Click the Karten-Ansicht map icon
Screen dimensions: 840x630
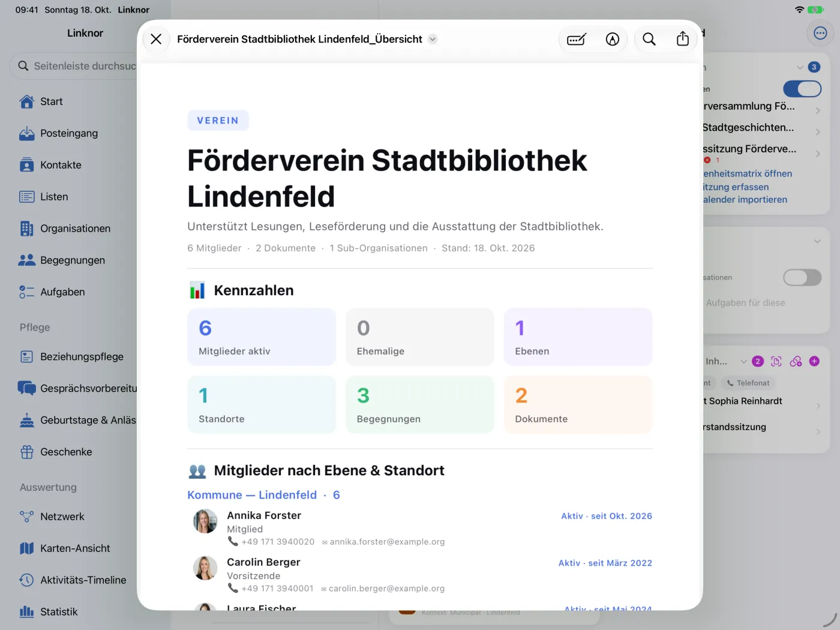click(x=26, y=548)
